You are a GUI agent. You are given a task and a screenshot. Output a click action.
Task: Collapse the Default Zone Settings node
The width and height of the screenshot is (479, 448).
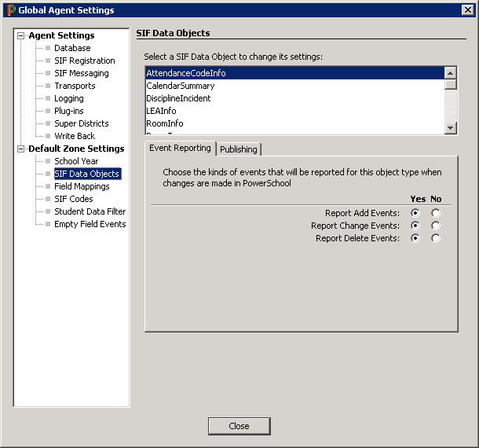coord(21,149)
